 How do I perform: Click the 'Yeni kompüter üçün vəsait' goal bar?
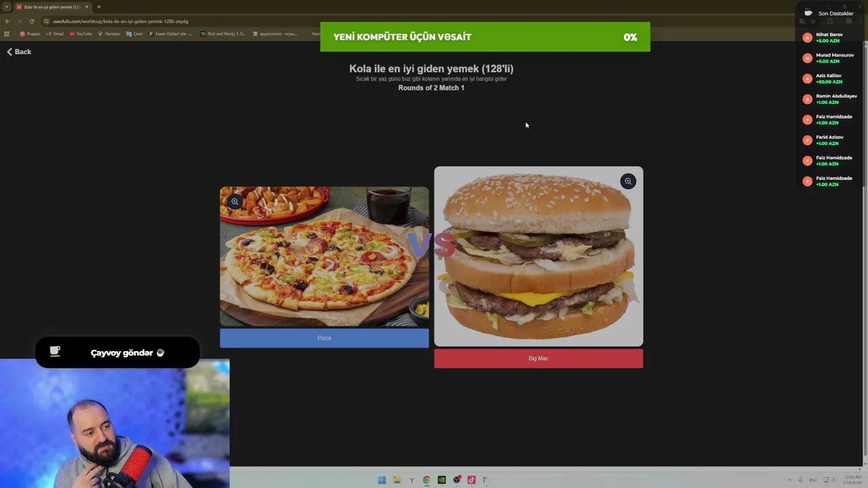pos(485,37)
